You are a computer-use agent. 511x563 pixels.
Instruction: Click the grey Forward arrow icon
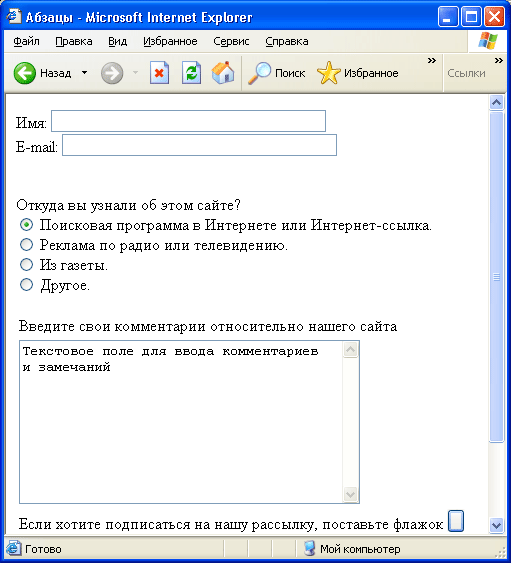(x=112, y=73)
